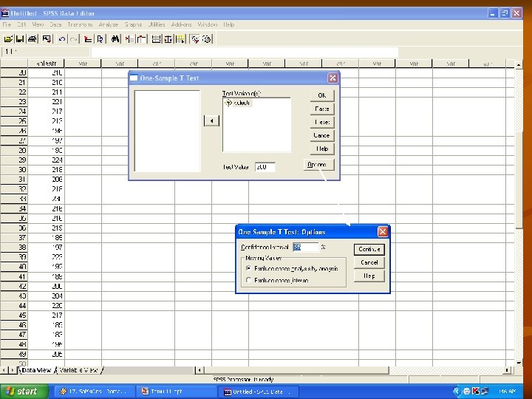532x399 pixels.
Task: Close the T Test Options dialog
Action: tap(383, 232)
